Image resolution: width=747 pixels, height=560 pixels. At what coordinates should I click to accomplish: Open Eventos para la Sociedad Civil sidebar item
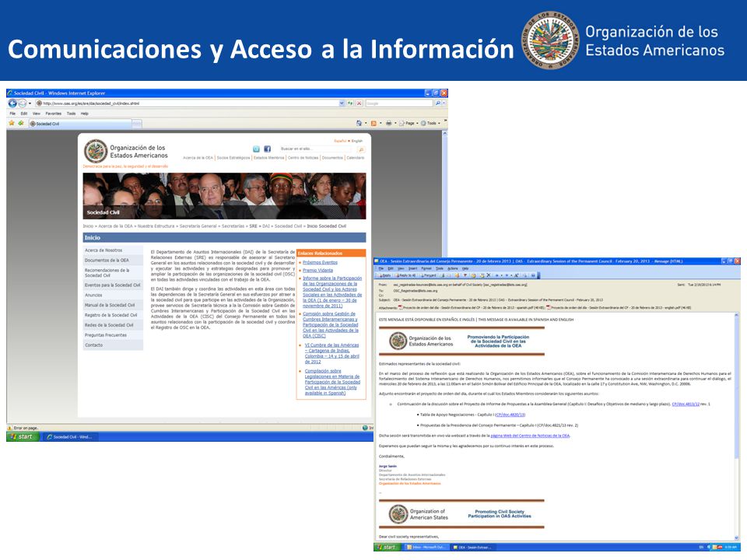[113, 285]
